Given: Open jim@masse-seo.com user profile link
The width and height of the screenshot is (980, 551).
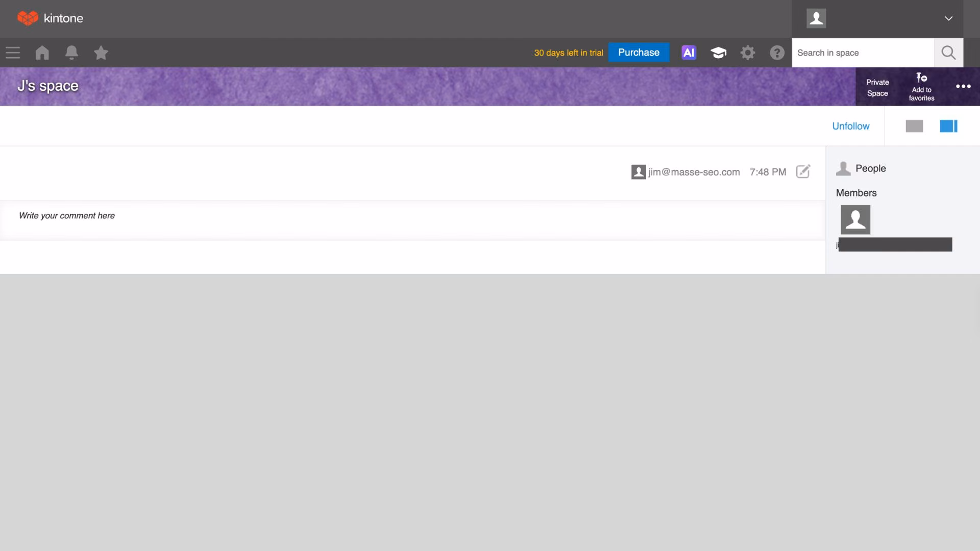Looking at the screenshot, I should click(x=694, y=172).
